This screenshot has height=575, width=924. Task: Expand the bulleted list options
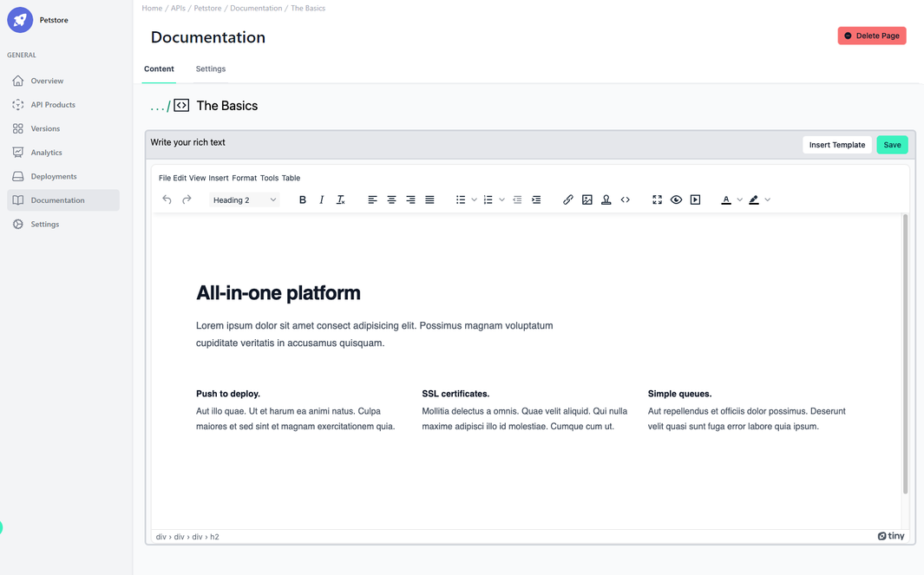[x=472, y=199]
